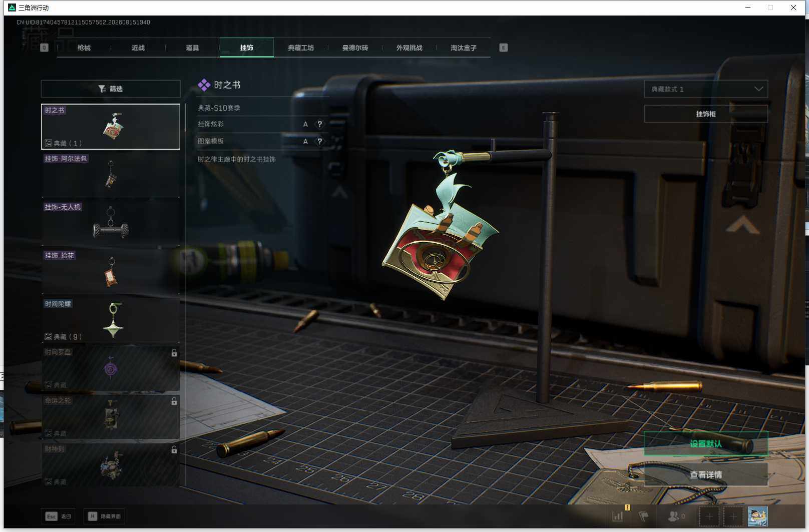This screenshot has height=532, width=809.
Task: Switch to the 近战 tab
Action: (138, 48)
